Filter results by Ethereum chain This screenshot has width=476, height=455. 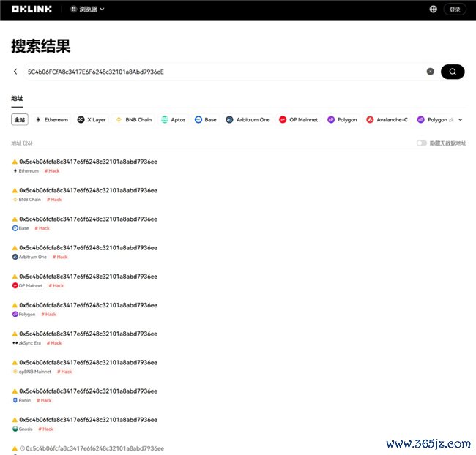point(51,119)
